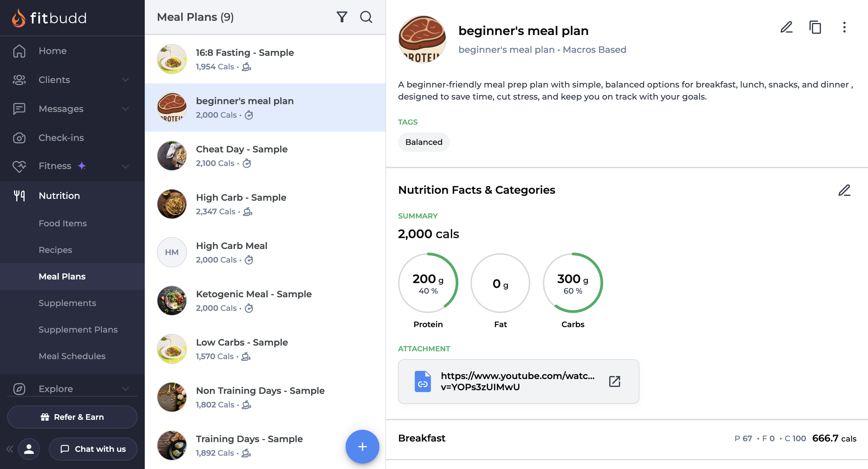Click the Refer & Earn button
The width and height of the screenshot is (868, 469).
(72, 417)
